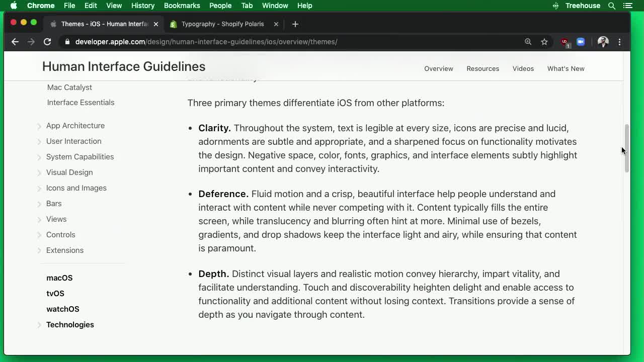
Task: Switch to the Typography - Shopify Polaris tab
Action: point(221,24)
